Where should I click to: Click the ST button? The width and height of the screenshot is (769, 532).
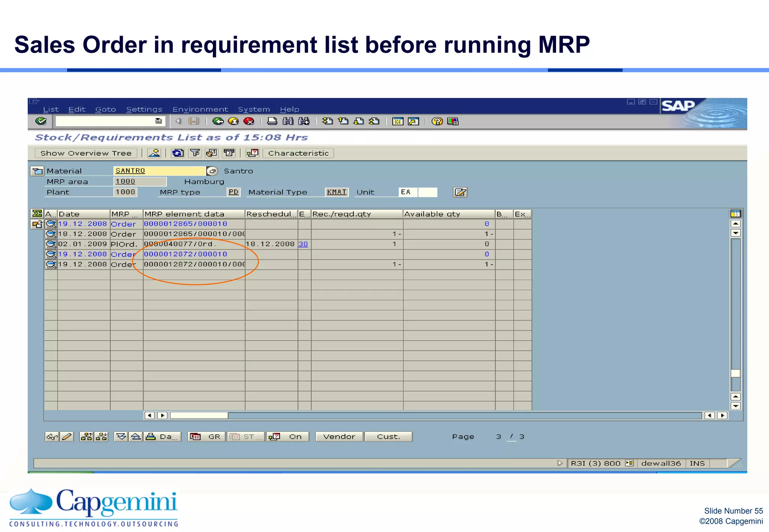pyautogui.click(x=246, y=437)
